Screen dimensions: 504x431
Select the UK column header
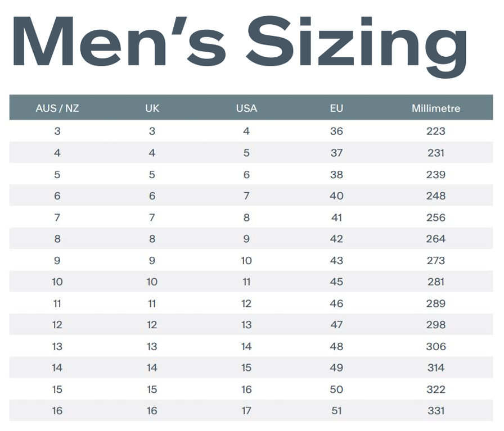(x=152, y=108)
